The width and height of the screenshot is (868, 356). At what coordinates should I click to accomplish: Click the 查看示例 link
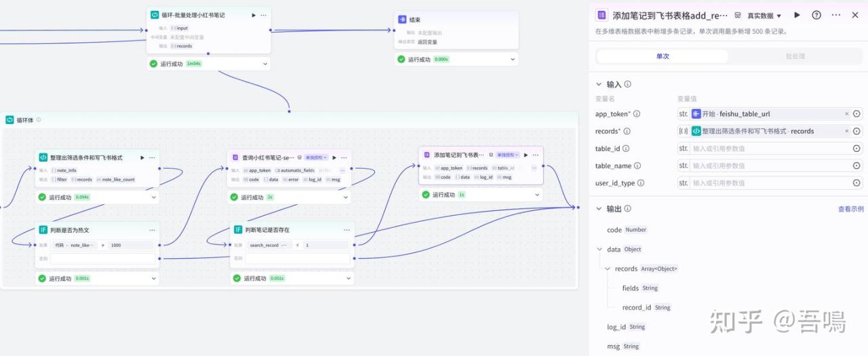pos(850,210)
